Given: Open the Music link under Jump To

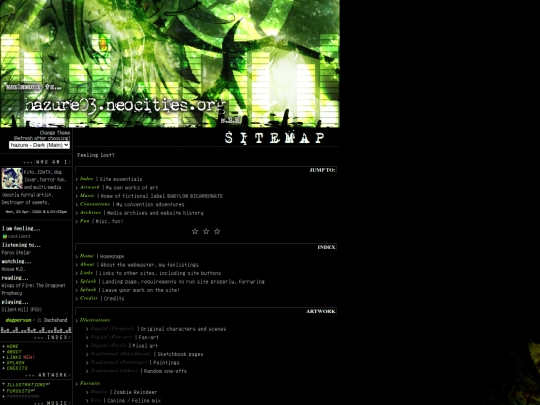Looking at the screenshot, I should (x=87, y=196).
